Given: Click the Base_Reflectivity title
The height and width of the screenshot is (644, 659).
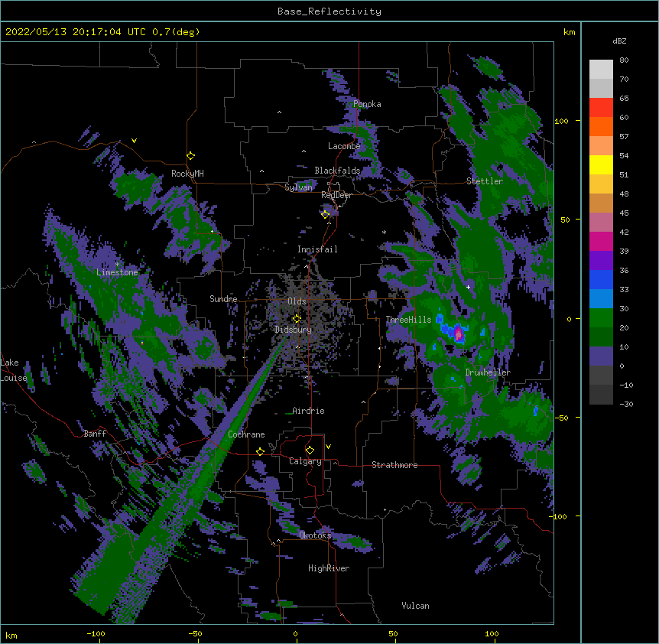Looking at the screenshot, I should (x=329, y=11).
